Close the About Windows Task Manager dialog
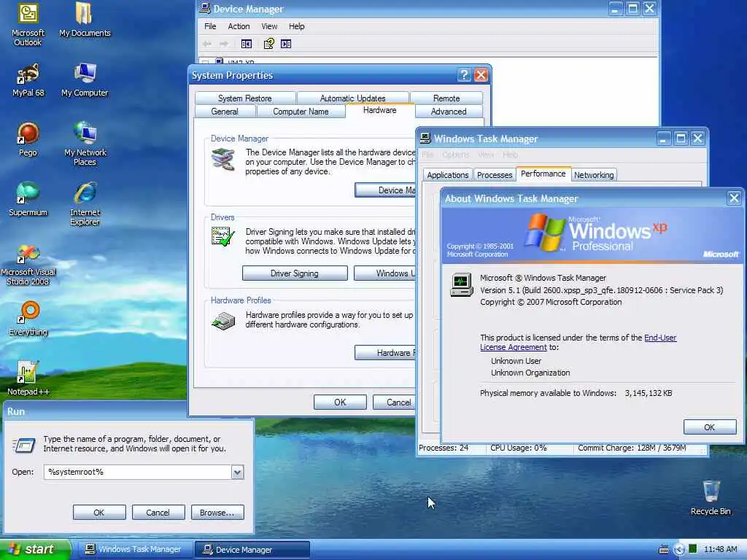747x560 pixels. 734,198
